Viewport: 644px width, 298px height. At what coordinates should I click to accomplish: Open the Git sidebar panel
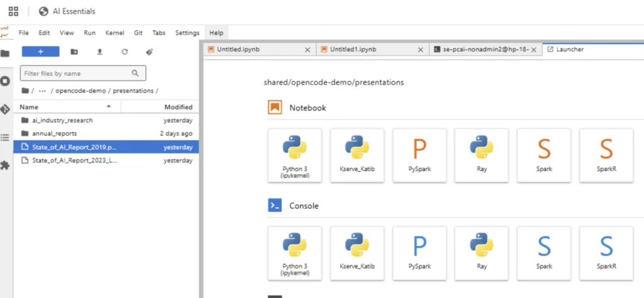click(5, 109)
